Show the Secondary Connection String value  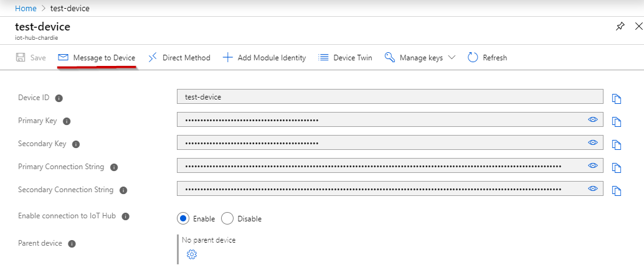point(593,188)
